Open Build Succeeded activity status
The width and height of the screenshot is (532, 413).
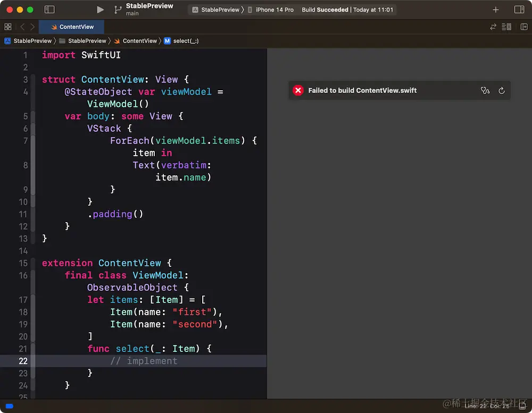point(347,10)
